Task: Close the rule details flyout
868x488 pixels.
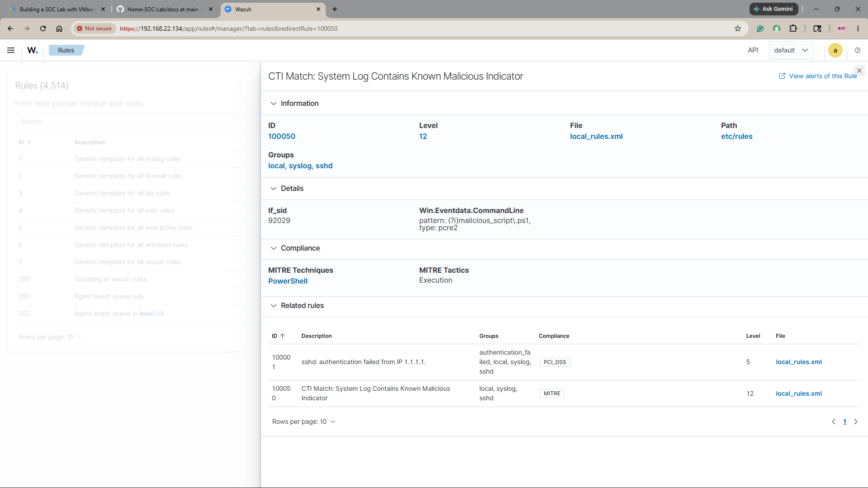Action: pos(859,71)
